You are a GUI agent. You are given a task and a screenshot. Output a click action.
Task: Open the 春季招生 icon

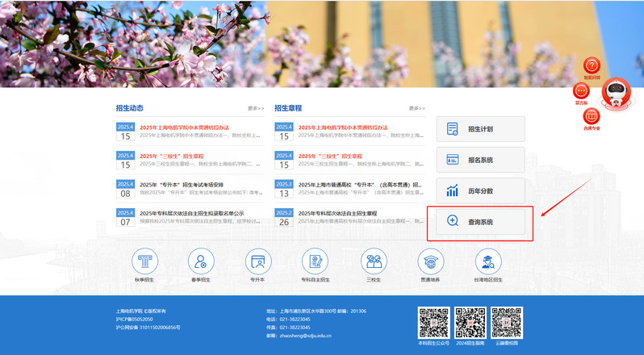point(201,261)
